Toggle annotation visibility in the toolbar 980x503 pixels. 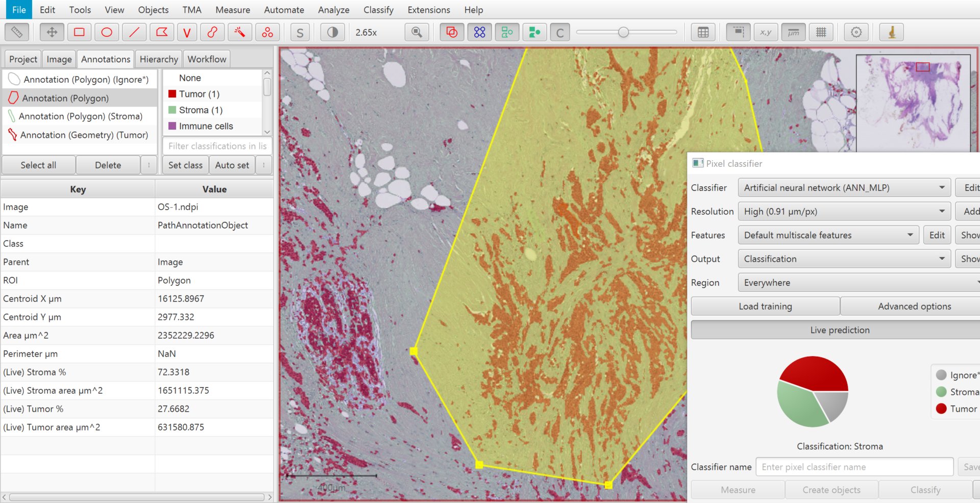coord(452,32)
